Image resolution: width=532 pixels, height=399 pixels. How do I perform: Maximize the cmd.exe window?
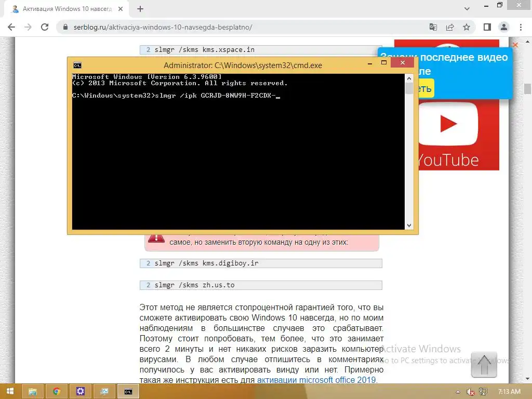tap(384, 62)
